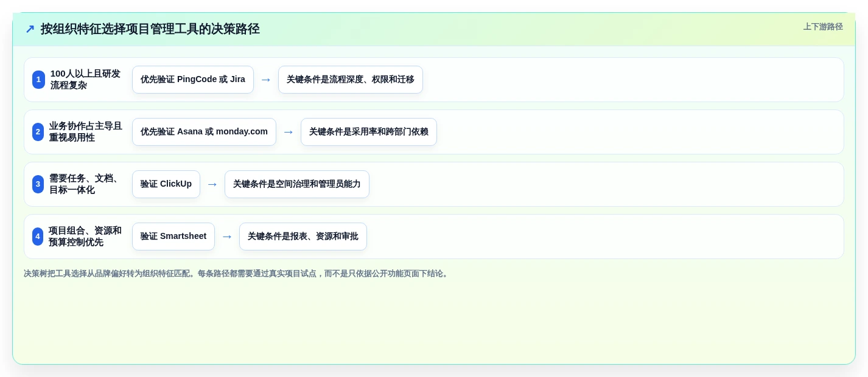Click the 上下游路径 label
This screenshot has width=868, height=377.
(x=823, y=27)
